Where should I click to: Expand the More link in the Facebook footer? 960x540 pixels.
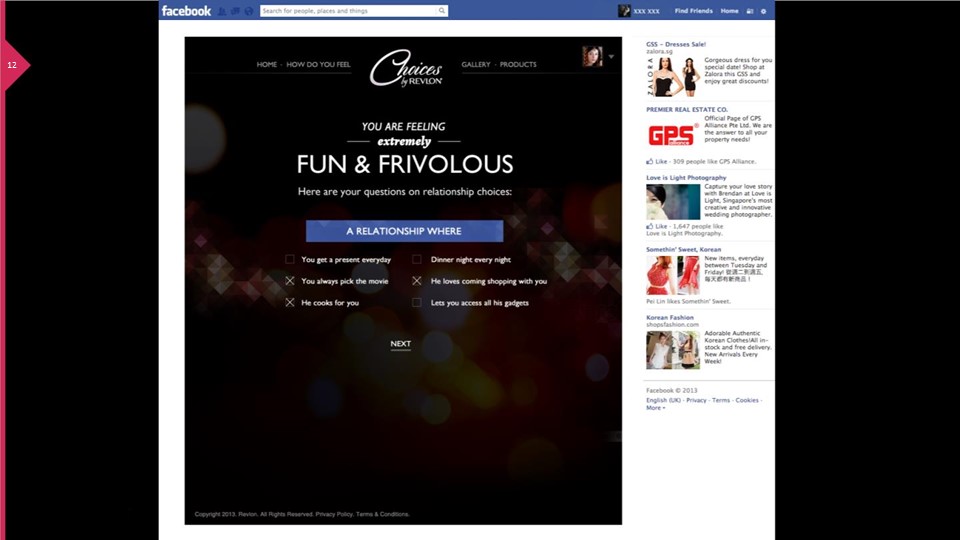point(655,408)
